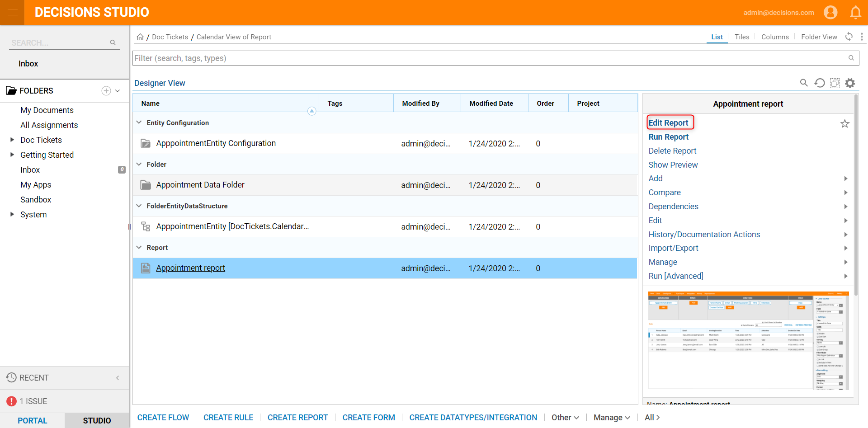Switch to Portal tab
868x428 pixels.
coord(33,420)
